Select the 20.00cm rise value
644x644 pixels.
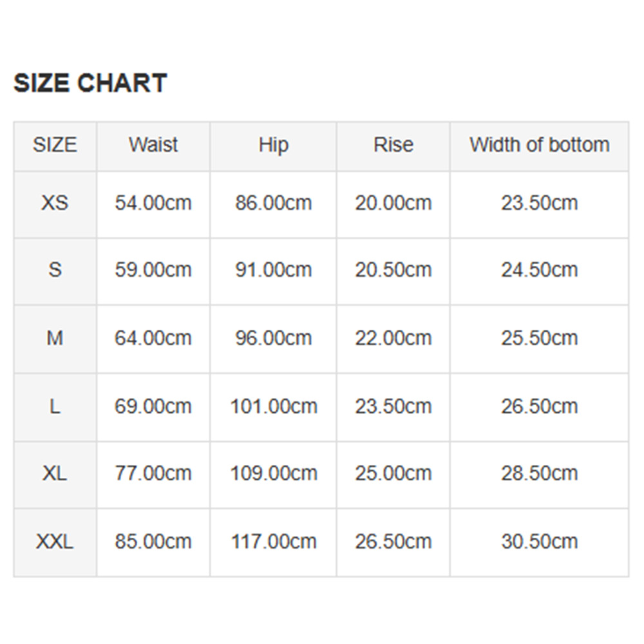(x=393, y=204)
